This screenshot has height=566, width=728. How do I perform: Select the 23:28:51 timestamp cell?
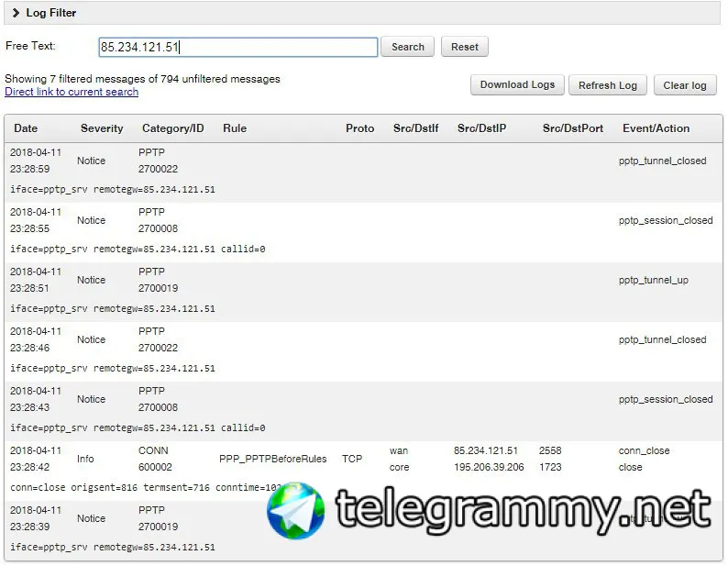(x=29, y=288)
